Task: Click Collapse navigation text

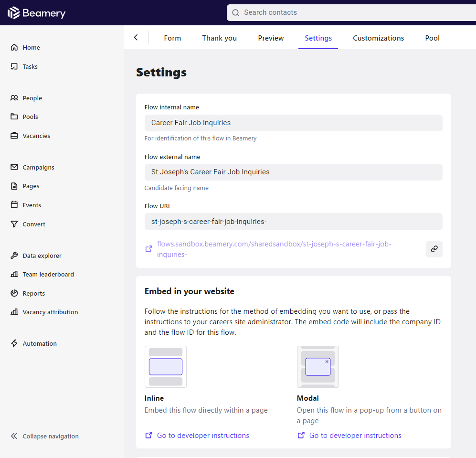Action: [x=51, y=436]
